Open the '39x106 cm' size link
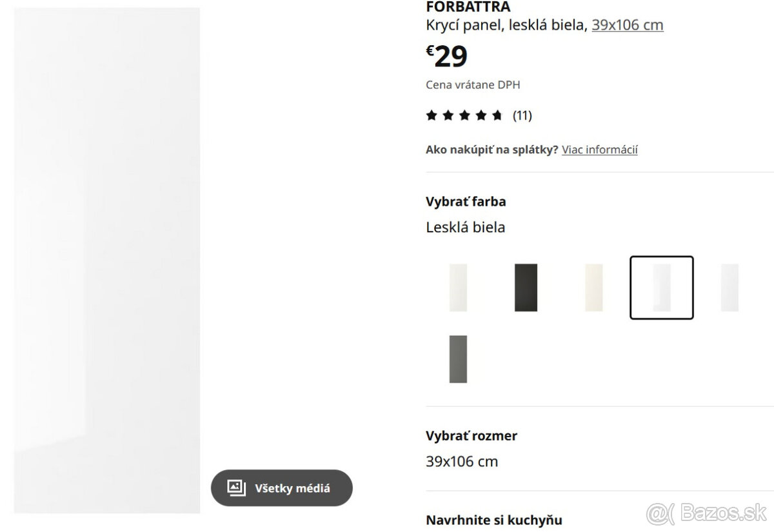This screenshot has height=532, width=774. tap(627, 25)
